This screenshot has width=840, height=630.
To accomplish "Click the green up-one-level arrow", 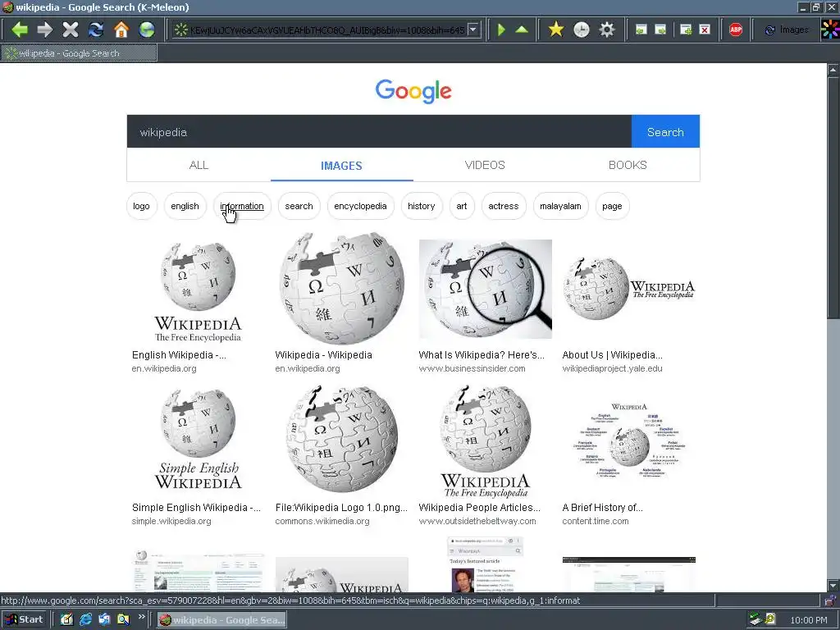I will 522,30.
